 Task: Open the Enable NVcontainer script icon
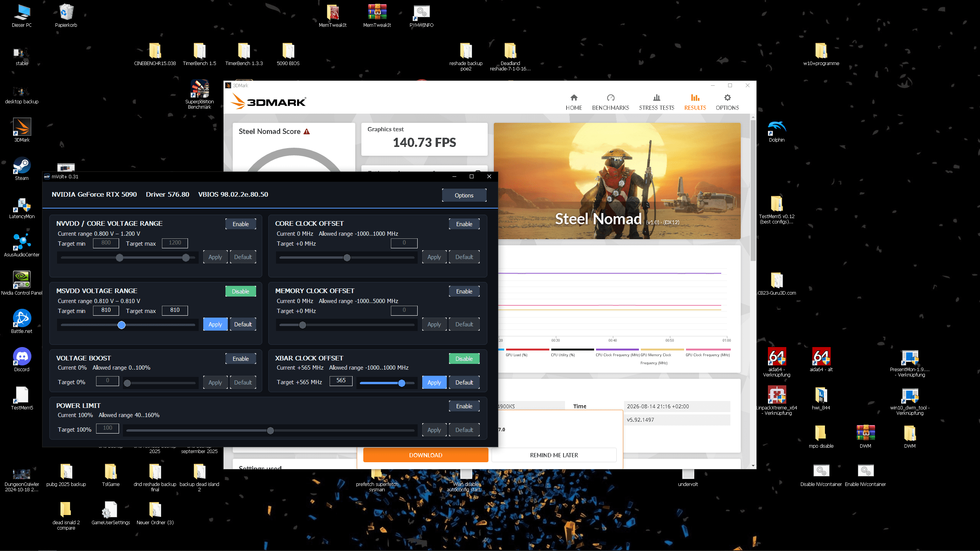[866, 475]
